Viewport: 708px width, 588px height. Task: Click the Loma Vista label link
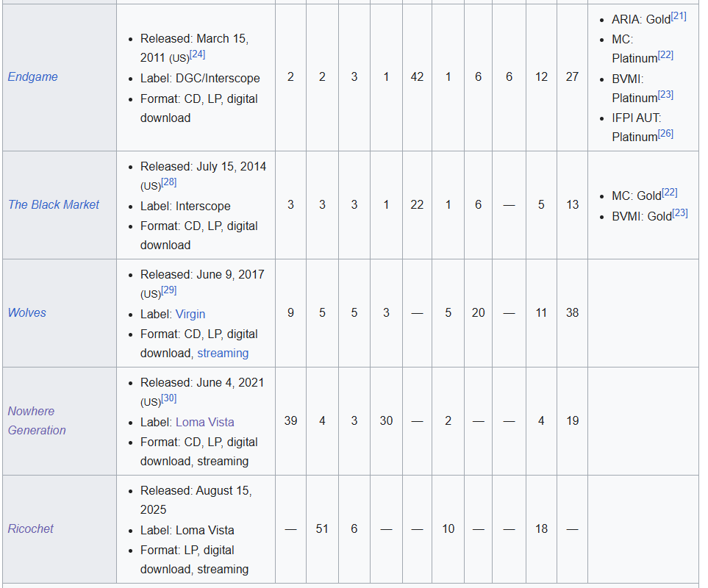[x=204, y=422]
